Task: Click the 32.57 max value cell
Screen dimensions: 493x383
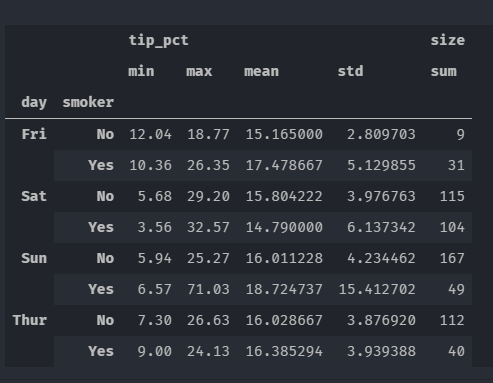Action: (x=208, y=227)
